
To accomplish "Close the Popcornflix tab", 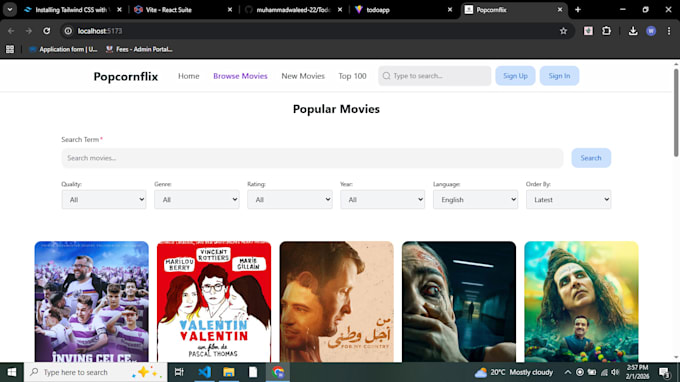I will 560,10.
